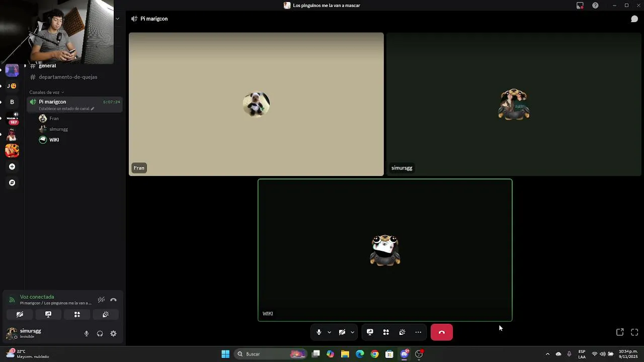The width and height of the screenshot is (644, 362).
Task: Open ESP LAA language switcher
Action: pyautogui.click(x=582, y=354)
